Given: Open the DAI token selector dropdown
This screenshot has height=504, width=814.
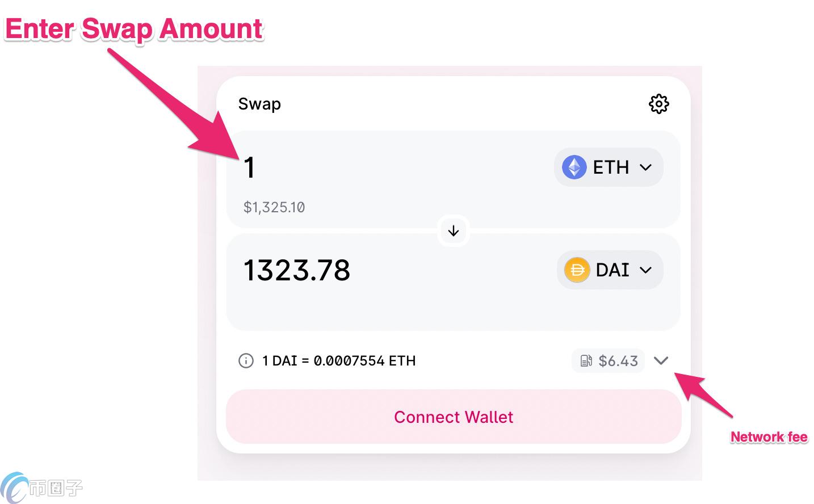Looking at the screenshot, I should pos(610,270).
